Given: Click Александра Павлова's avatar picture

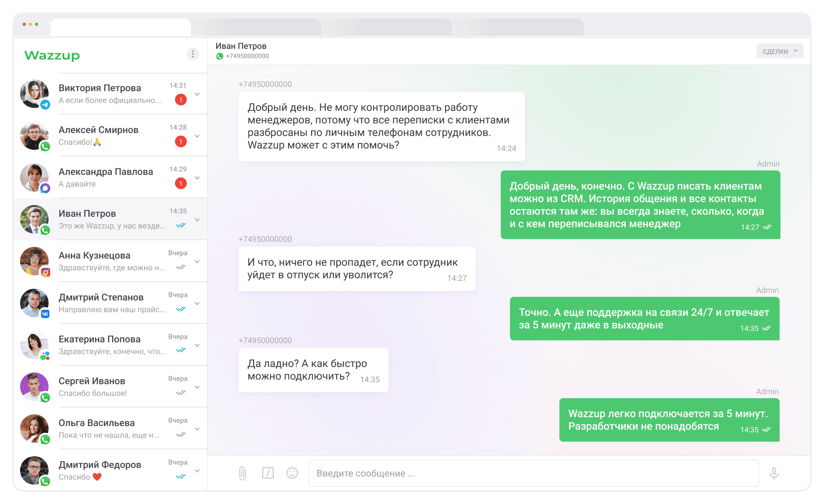Looking at the screenshot, I should [x=34, y=177].
